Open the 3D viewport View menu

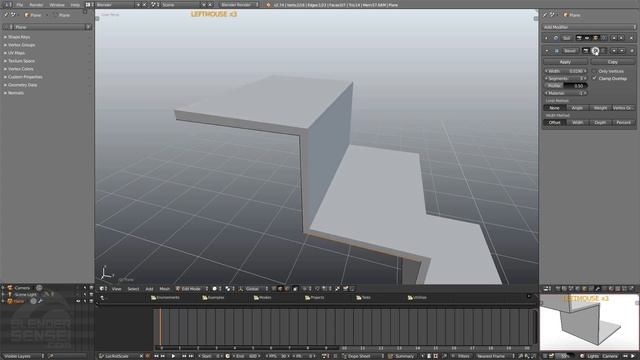pos(117,289)
